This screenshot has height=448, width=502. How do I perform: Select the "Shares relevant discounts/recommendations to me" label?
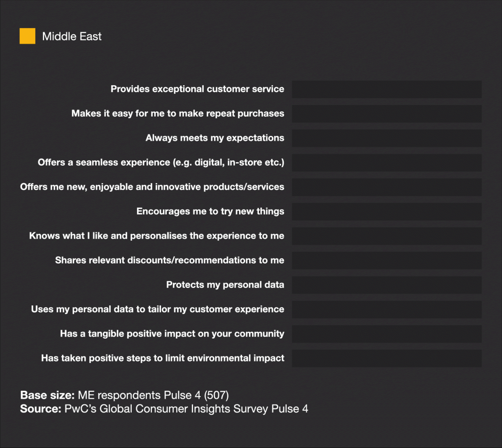pyautogui.click(x=169, y=260)
